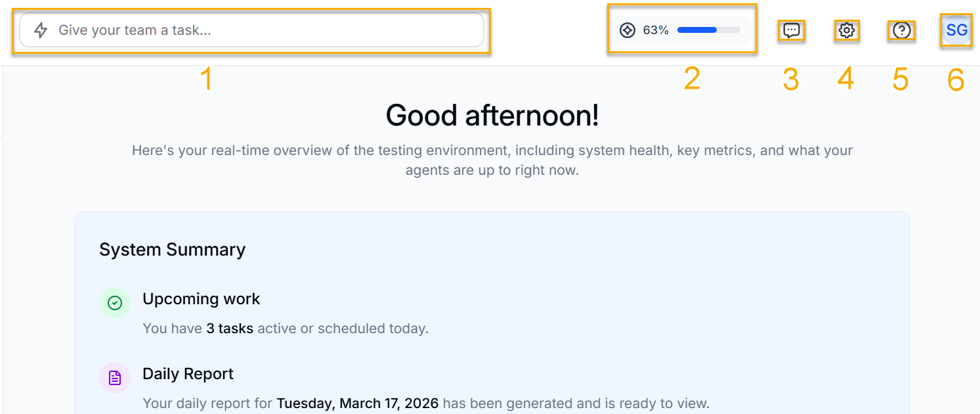Viewport: 980px width, 414px height.
Task: View the 3 tasks active today
Action: click(229, 328)
